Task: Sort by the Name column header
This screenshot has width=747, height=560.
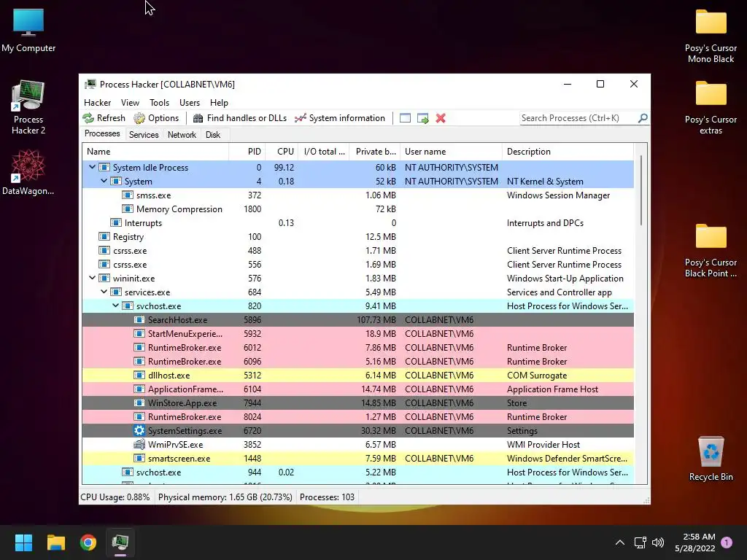Action: click(x=155, y=152)
